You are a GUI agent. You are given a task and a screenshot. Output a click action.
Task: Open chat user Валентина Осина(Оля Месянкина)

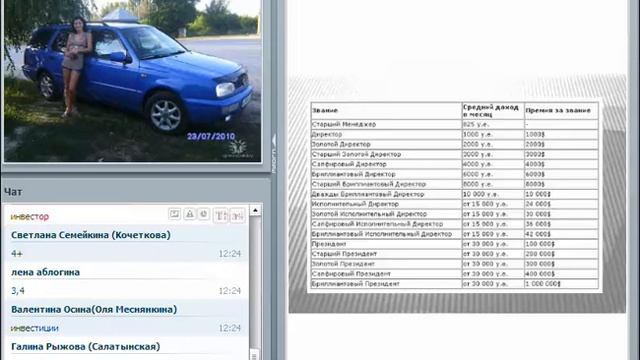tap(94, 309)
